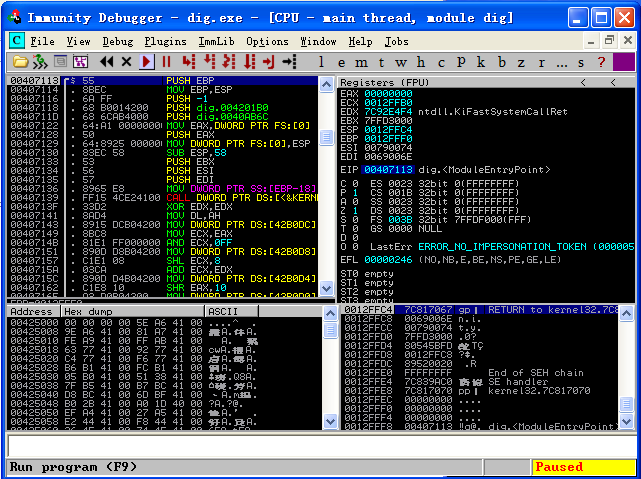Click the Trace into toolbar icon
This screenshot has height=479, width=641.
pos(229,62)
